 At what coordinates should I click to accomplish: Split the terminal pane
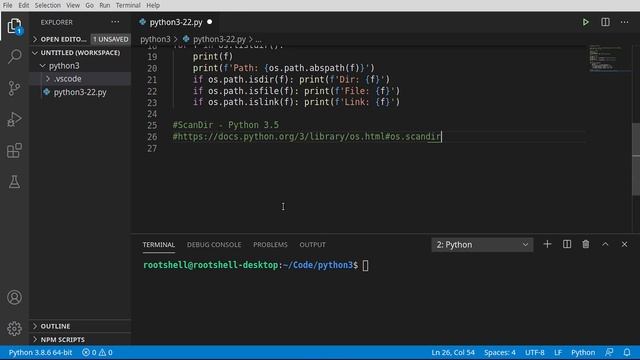(x=567, y=244)
